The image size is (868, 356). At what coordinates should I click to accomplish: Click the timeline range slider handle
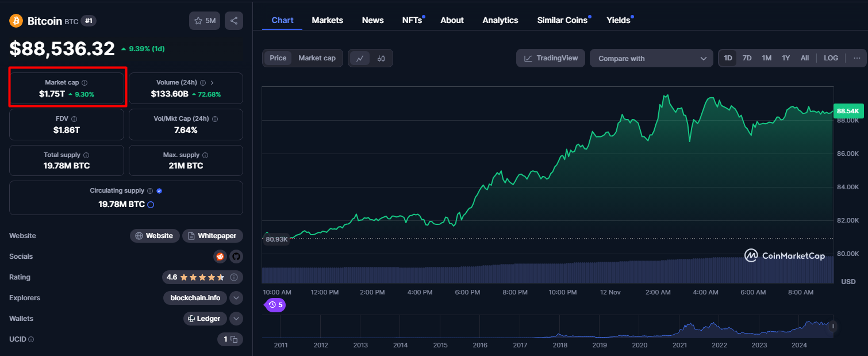(832, 326)
